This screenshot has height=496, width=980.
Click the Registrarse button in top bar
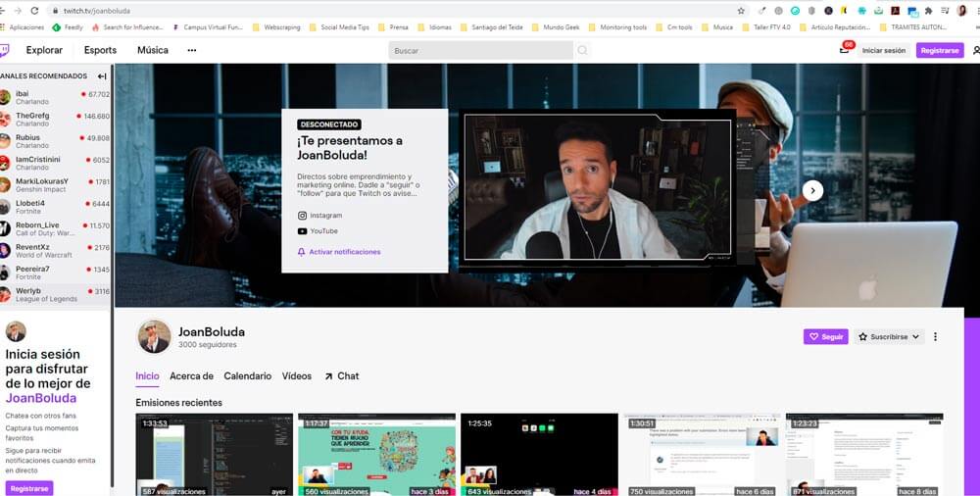[x=940, y=51]
